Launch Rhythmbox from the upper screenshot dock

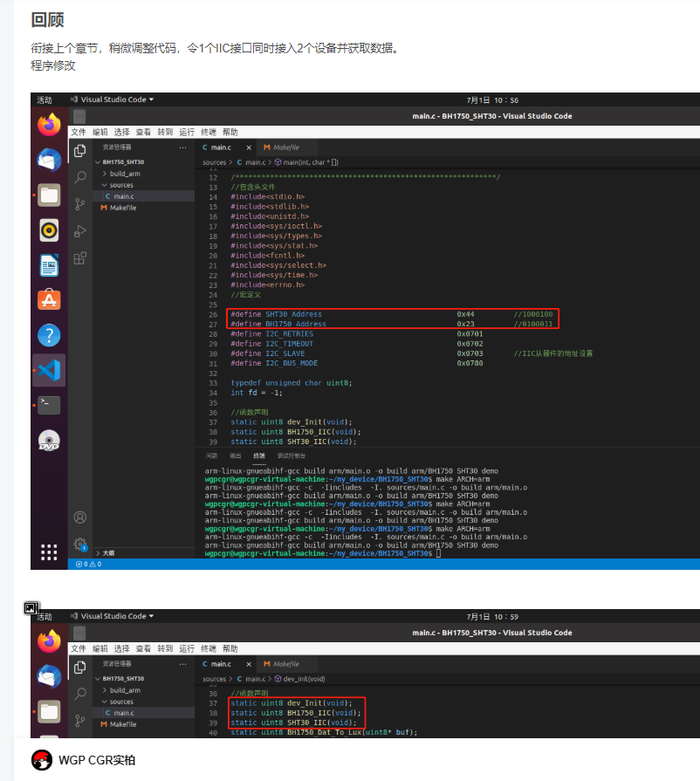pyautogui.click(x=49, y=230)
